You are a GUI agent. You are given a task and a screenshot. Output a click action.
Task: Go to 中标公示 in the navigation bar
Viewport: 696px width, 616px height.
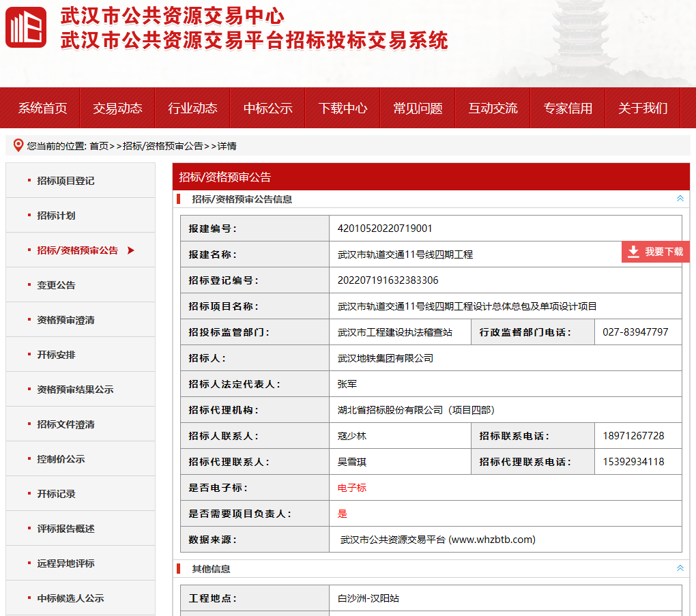[267, 108]
